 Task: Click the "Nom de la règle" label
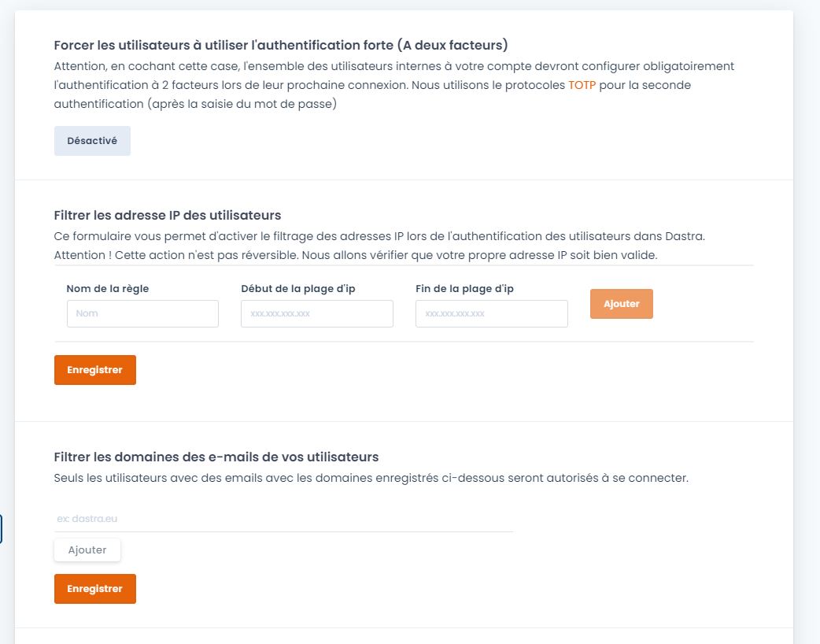point(108,289)
